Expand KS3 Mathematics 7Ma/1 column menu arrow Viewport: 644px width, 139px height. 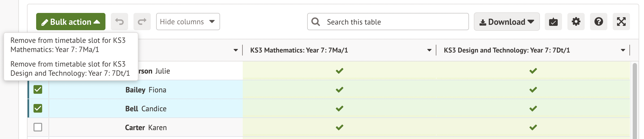coord(429,50)
